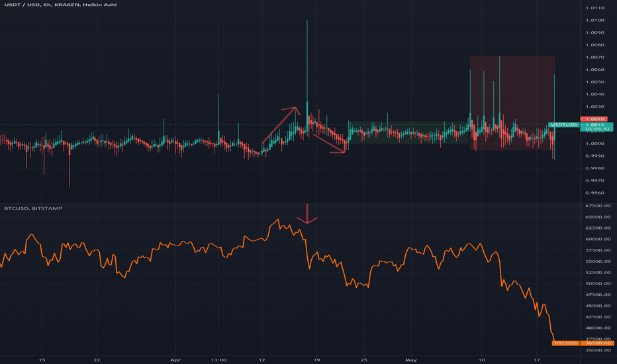617x364 pixels.
Task: Click the 1.0070 price axis label
Action: [x=595, y=57]
